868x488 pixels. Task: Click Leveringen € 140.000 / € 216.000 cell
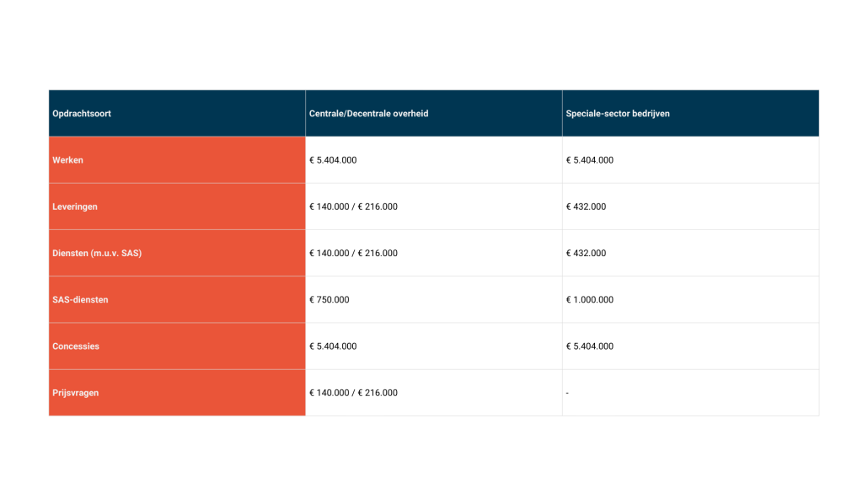tap(354, 206)
